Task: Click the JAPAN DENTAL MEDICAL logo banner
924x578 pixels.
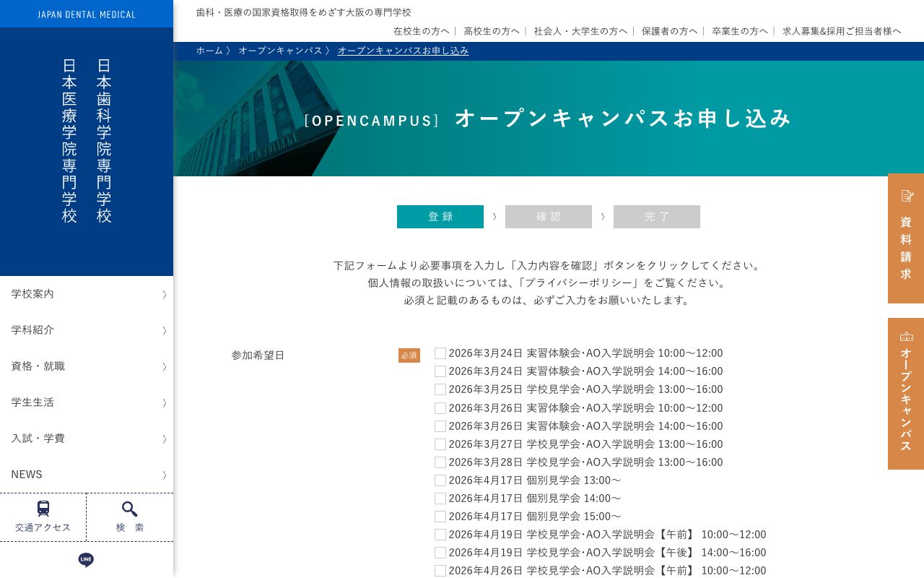Action: [87, 14]
